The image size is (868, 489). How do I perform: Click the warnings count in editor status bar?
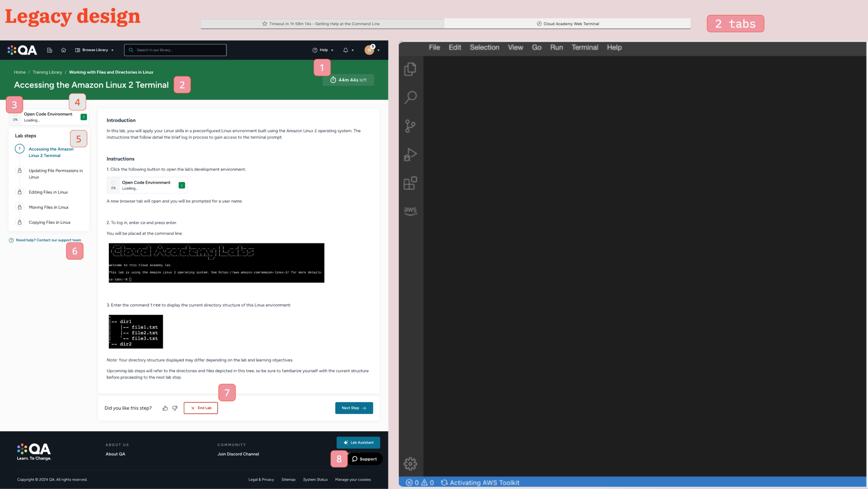pos(427,483)
